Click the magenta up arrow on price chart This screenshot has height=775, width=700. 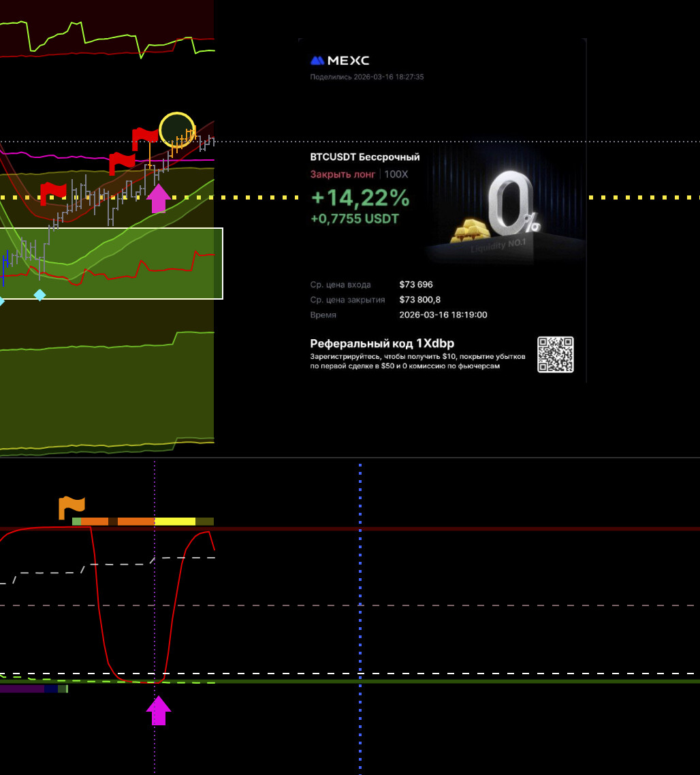pos(159,198)
